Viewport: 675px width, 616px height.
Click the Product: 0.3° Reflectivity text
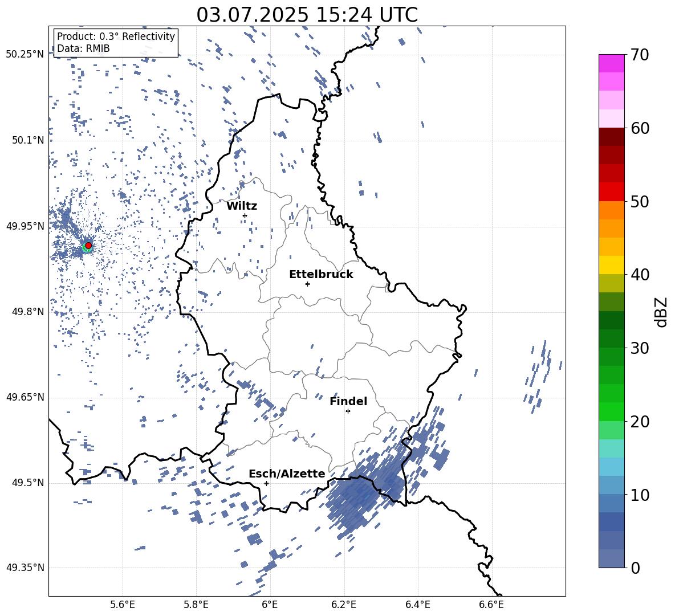(x=116, y=36)
